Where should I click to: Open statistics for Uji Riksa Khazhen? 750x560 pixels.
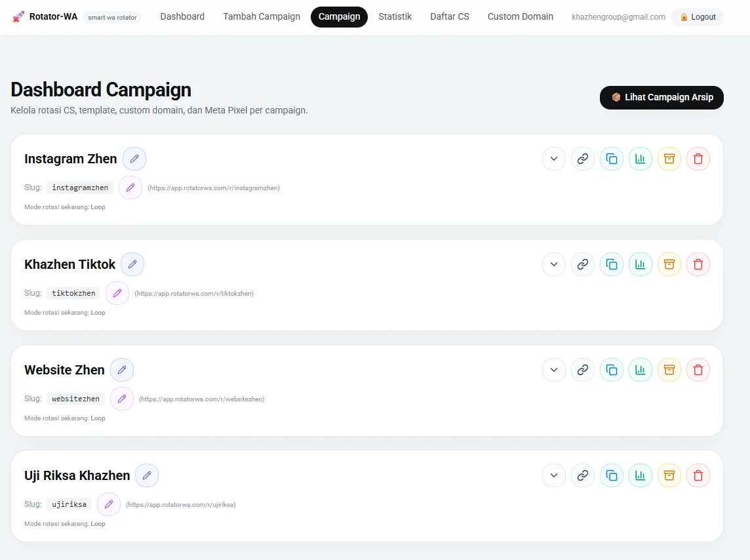[x=641, y=475]
